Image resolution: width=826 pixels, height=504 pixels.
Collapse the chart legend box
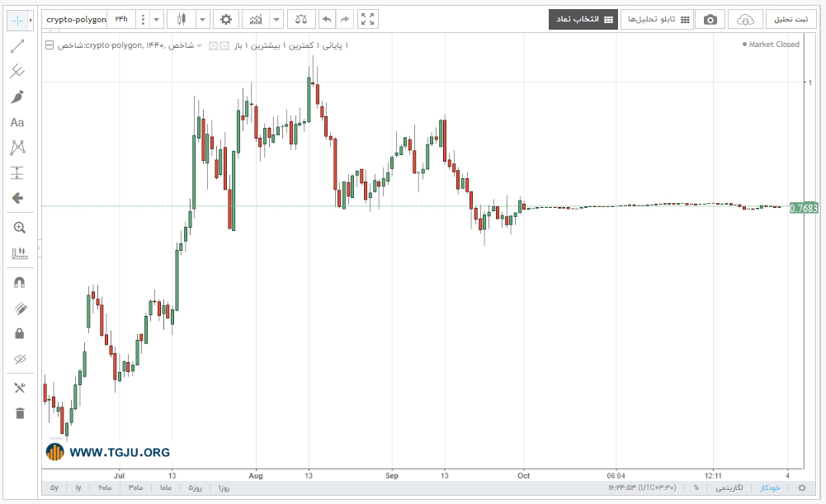(50, 45)
